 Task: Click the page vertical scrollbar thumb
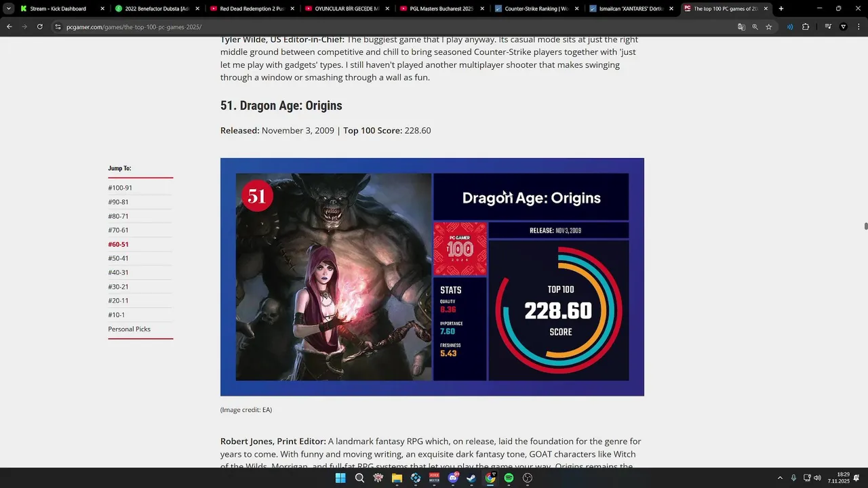pyautogui.click(x=865, y=226)
